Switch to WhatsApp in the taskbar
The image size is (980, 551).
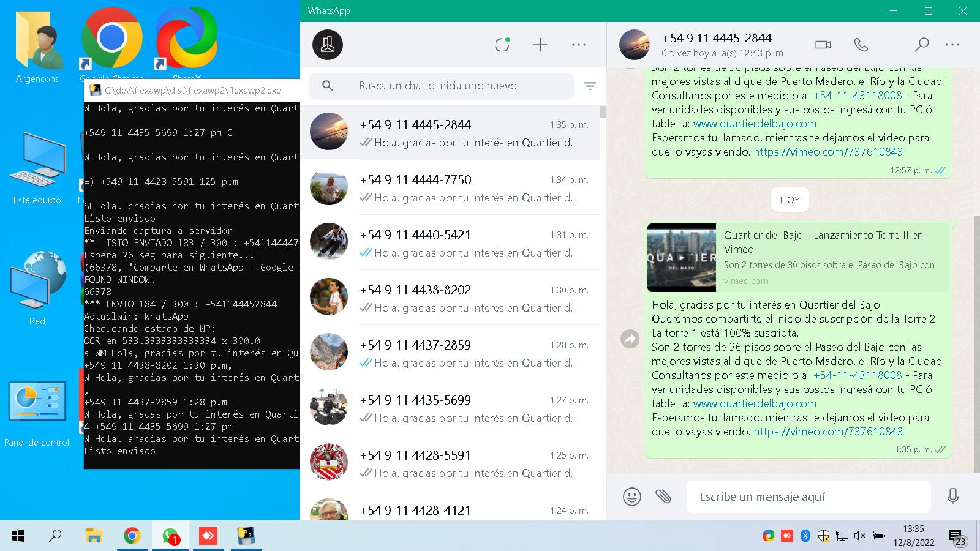[170, 536]
